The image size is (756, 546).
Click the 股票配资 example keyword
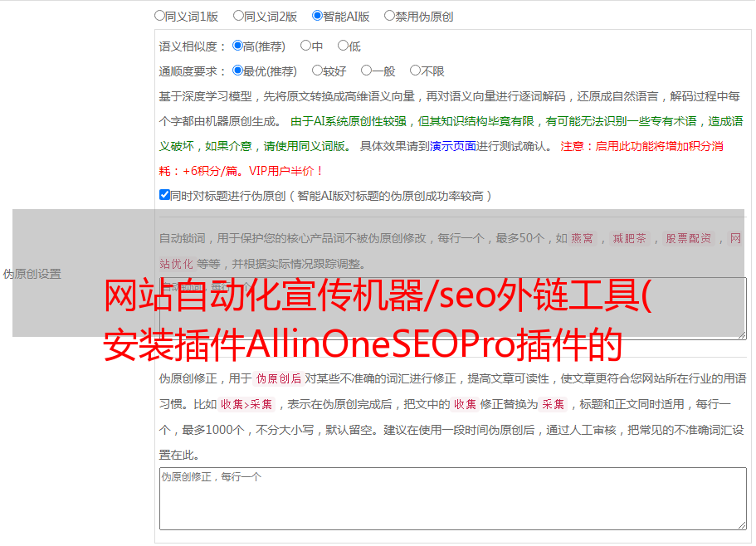tap(689, 238)
